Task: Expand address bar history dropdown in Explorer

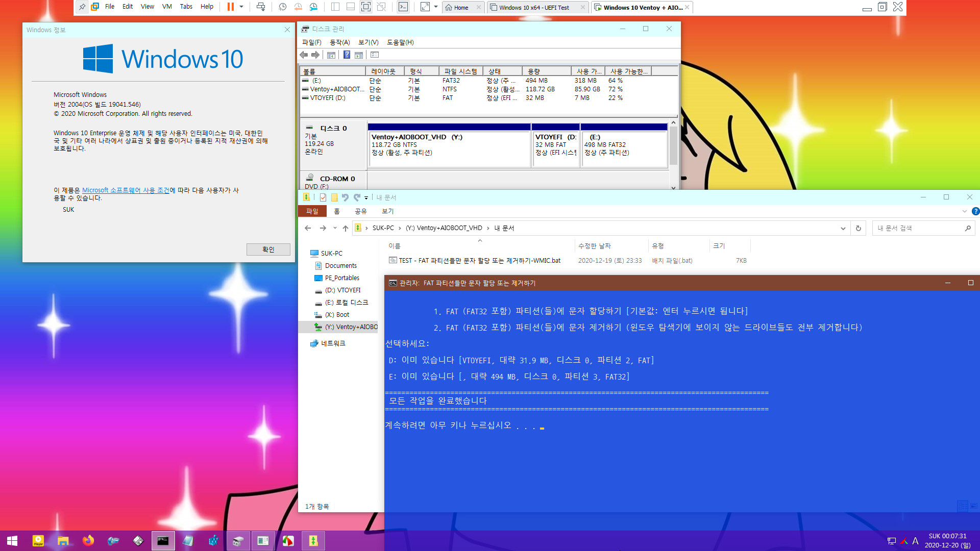Action: tap(843, 229)
